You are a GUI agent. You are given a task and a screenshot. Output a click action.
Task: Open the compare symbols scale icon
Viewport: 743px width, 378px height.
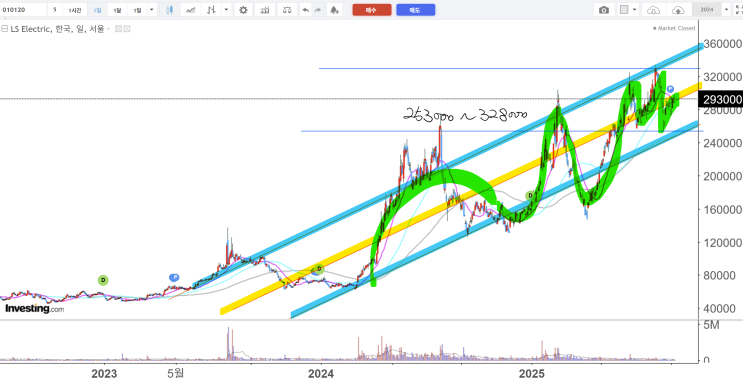pyautogui.click(x=287, y=10)
